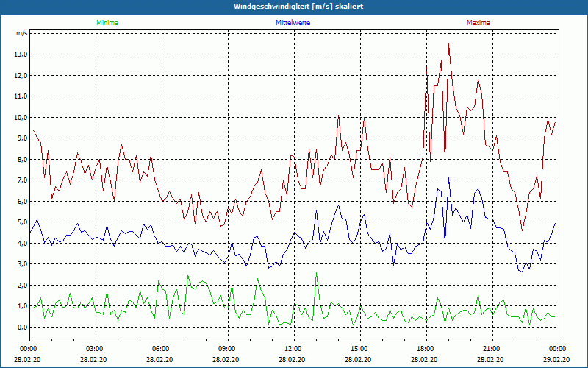Click the 21:00 time axis label
Image resolution: width=588 pixels, height=368 pixels.
492,349
